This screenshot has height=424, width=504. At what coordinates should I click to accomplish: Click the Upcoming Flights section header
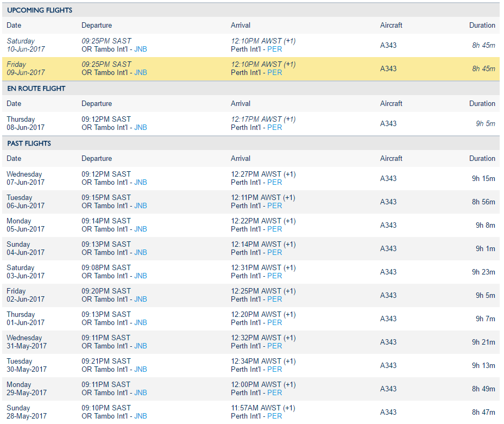tap(40, 10)
